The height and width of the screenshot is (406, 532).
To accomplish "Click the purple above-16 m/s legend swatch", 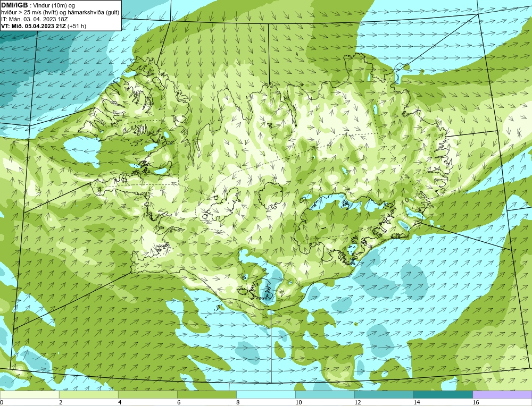I will (502, 394).
